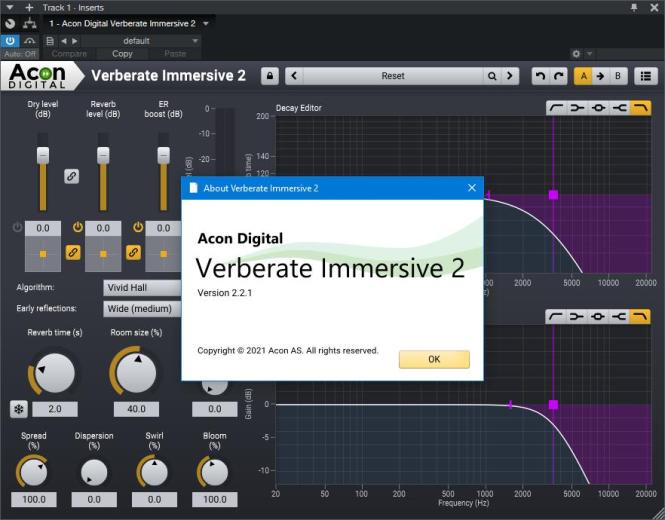This screenshot has height=520, width=665.
Task: Toggle link between dry and reverb faders
Action: 71,176
